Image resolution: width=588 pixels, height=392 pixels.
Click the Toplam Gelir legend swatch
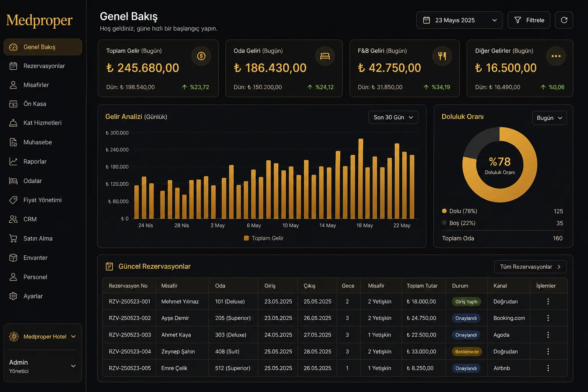tap(247, 238)
